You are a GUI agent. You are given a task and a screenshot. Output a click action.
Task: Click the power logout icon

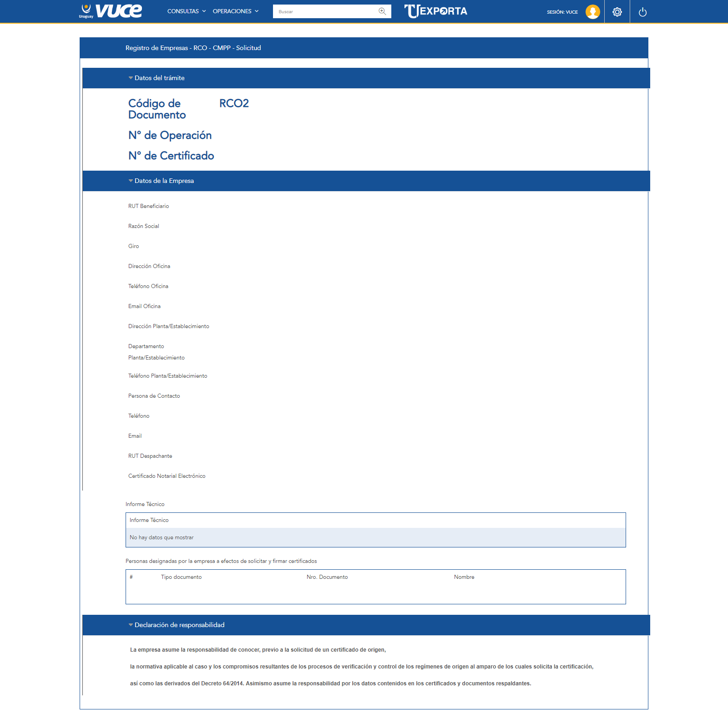pyautogui.click(x=642, y=12)
